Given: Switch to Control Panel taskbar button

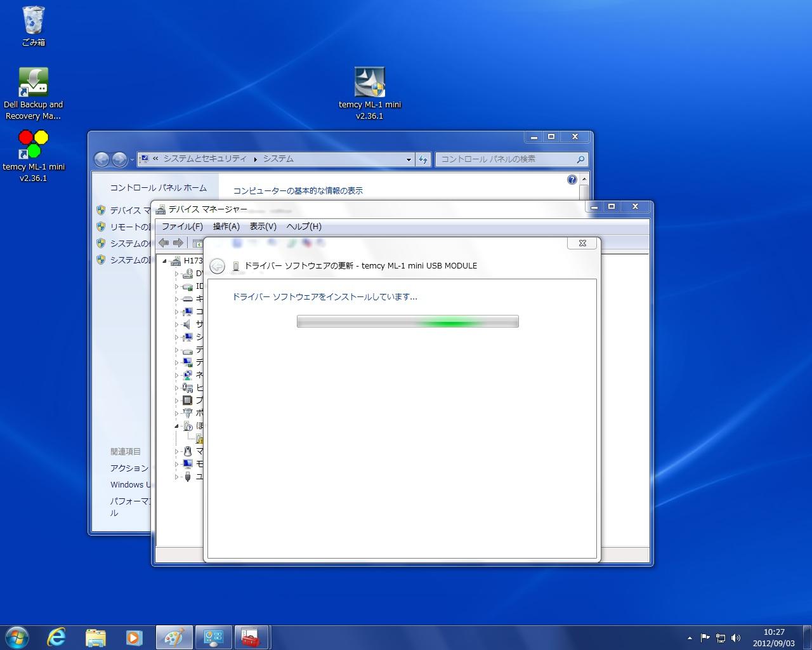Looking at the screenshot, I should click(213, 637).
